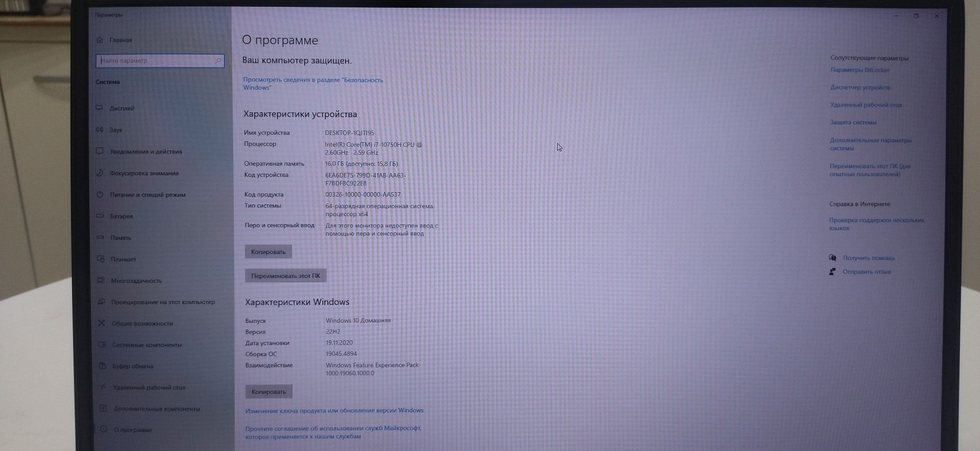Go to Уведомления и действия
The image size is (980, 451).
tap(146, 151)
